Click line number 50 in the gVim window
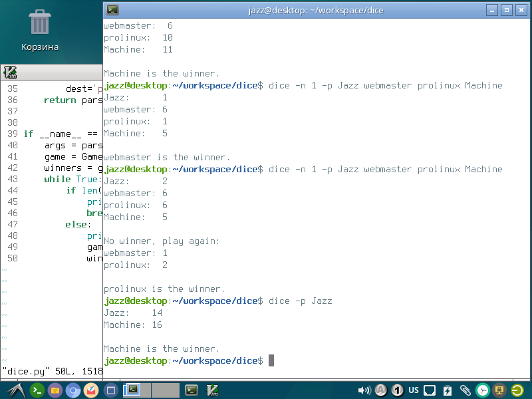The image size is (532, 399). pyautogui.click(x=13, y=259)
